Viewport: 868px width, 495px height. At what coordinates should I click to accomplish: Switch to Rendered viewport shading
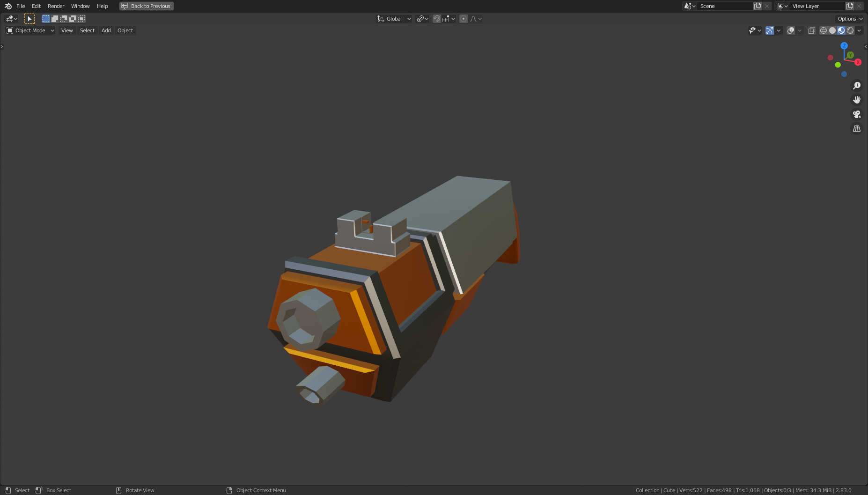[850, 30]
